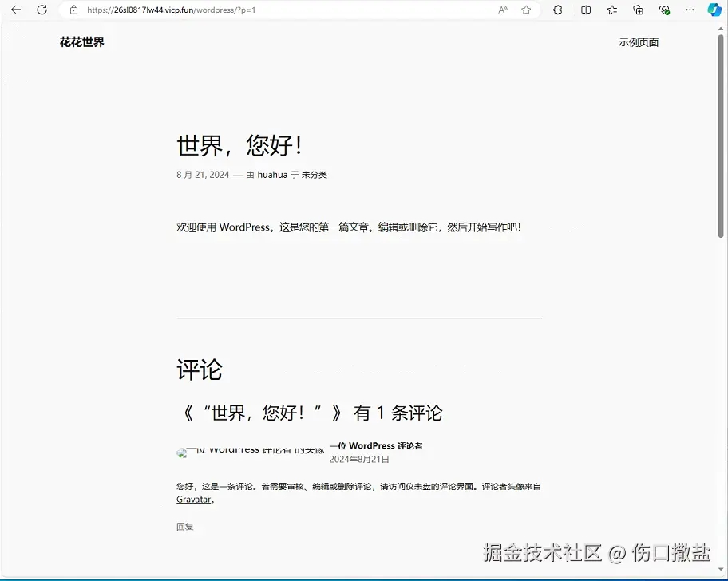Open the Gravatar link in the comment

pyautogui.click(x=194, y=500)
